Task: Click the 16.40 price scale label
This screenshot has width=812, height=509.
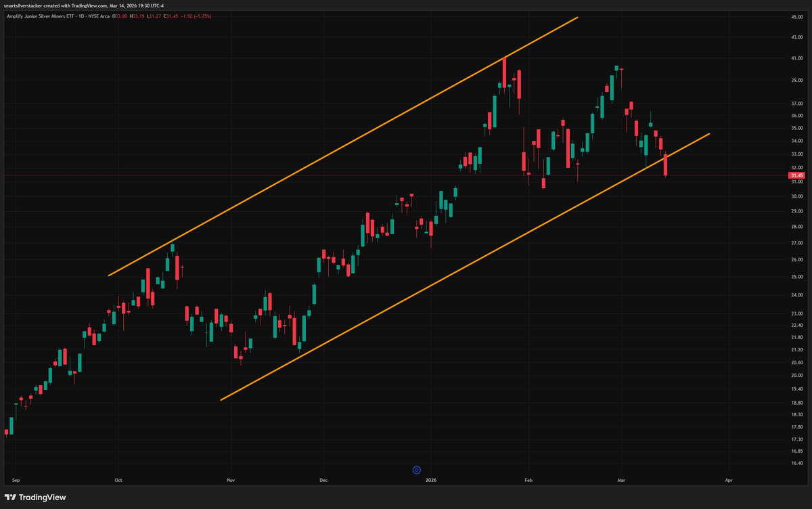Action: [x=796, y=464]
